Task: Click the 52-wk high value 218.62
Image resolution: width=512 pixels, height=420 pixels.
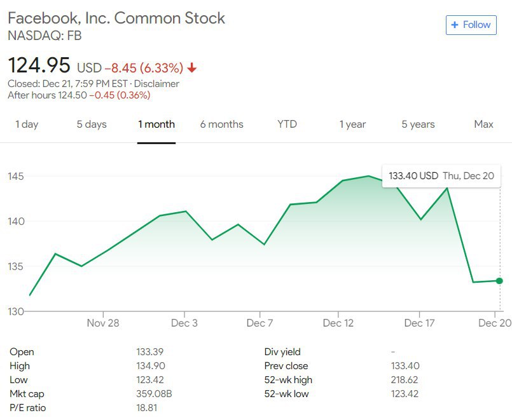Action: click(x=404, y=380)
